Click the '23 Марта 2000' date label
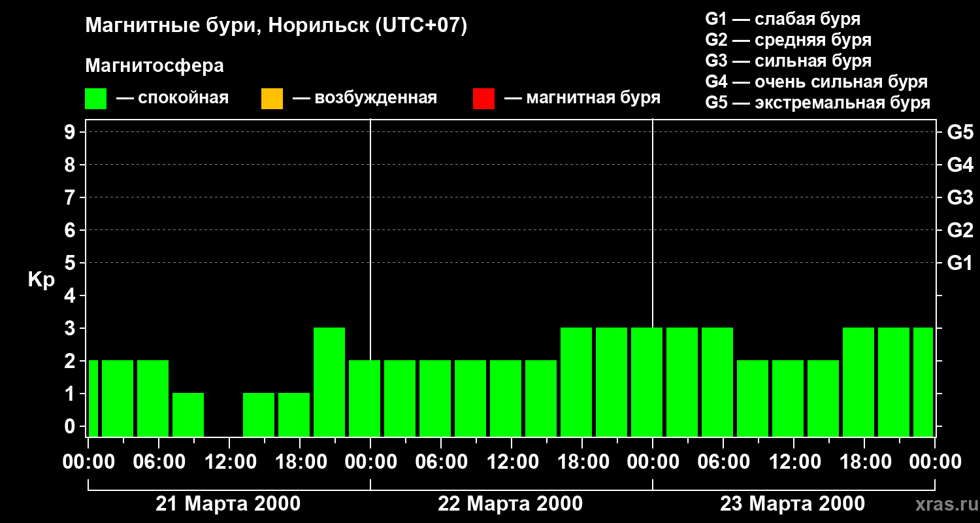This screenshot has height=523, width=980. (792, 504)
